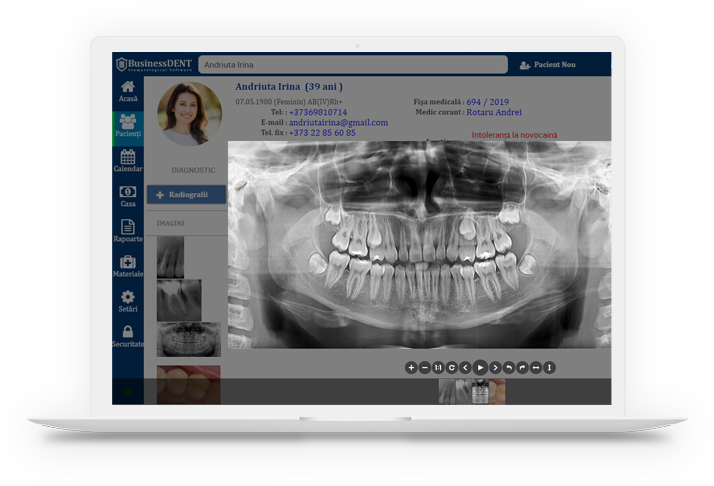Open the first incisor X-ray sidebar thumbnail
The height and width of the screenshot is (486, 714).
[x=170, y=257]
